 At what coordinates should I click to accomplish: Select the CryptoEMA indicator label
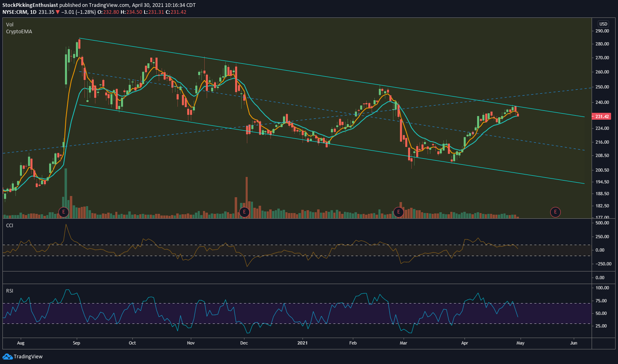coord(19,31)
